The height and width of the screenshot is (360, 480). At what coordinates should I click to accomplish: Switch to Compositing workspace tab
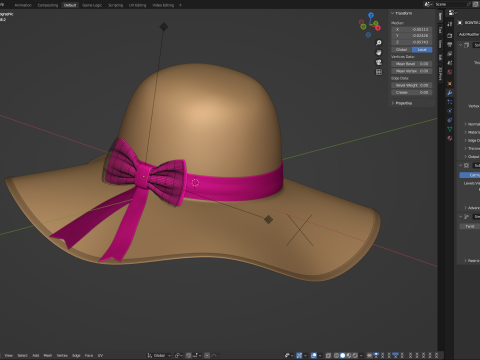(x=48, y=5)
